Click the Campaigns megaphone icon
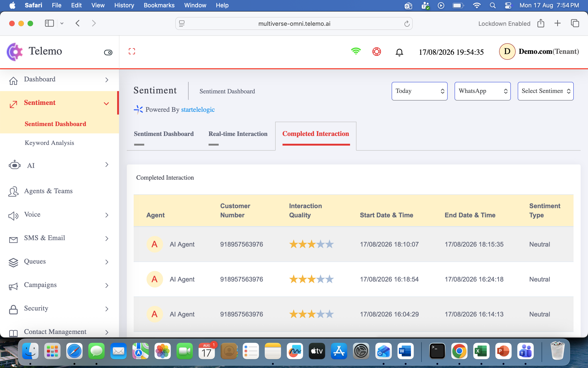The width and height of the screenshot is (588, 368). pos(13,286)
